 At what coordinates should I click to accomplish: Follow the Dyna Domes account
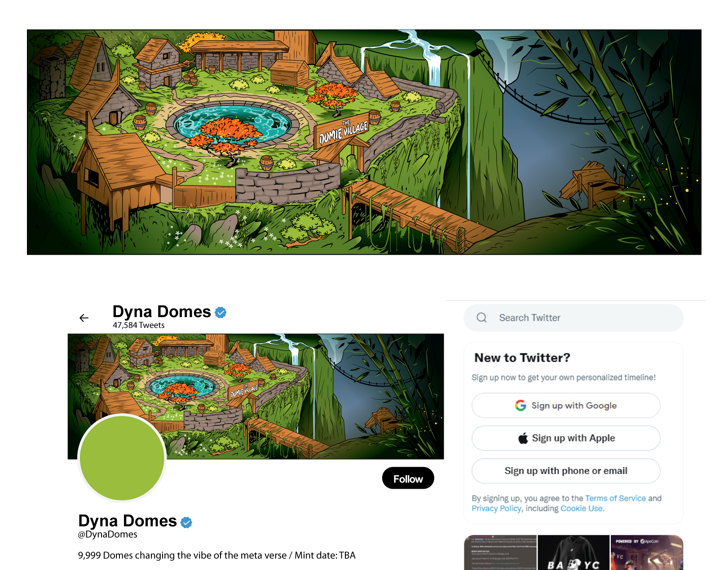408,478
